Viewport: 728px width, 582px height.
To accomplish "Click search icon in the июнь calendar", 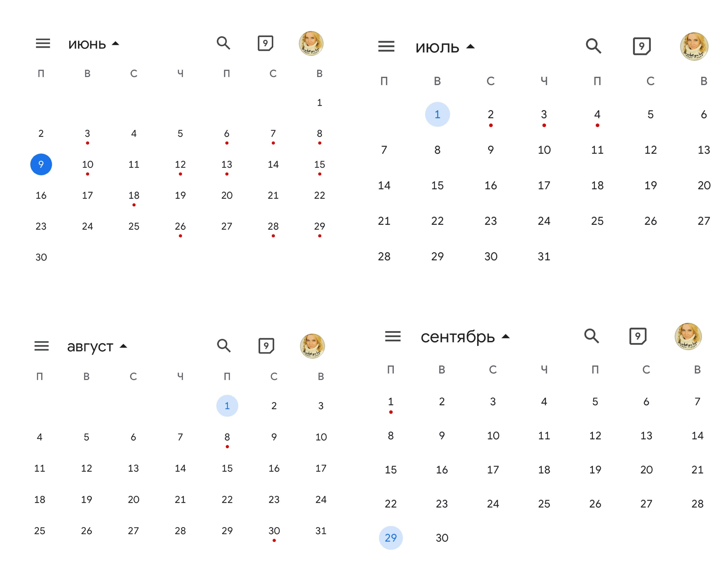I will coord(223,43).
